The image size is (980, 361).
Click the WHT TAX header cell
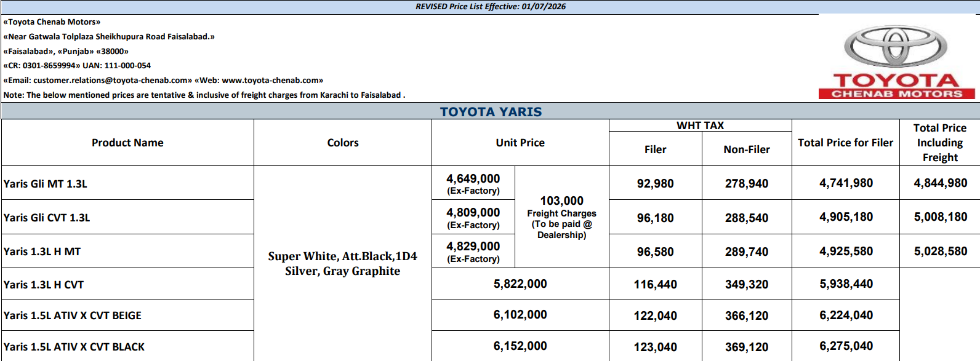701,125
